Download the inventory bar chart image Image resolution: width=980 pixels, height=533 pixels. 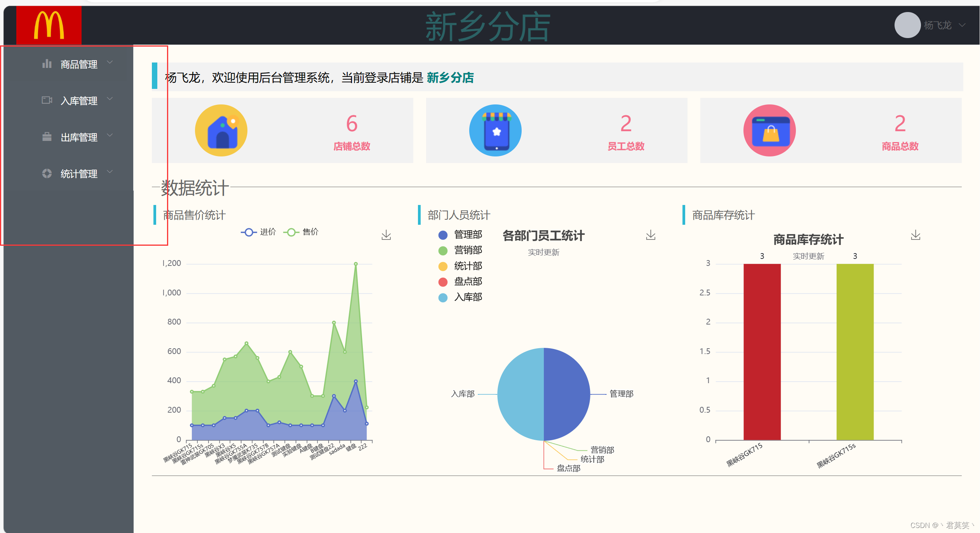tap(916, 235)
